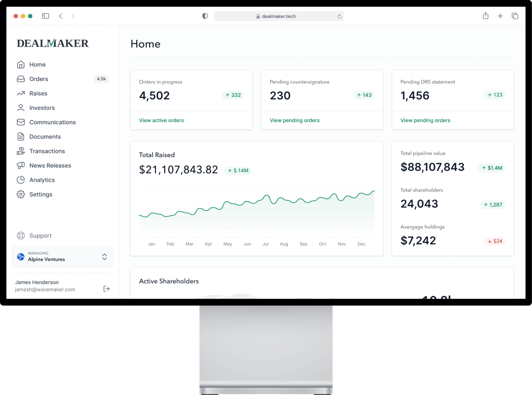The height and width of the screenshot is (395, 532).
Task: Click the jamesh@wavemaker.com email text
Action: (45, 290)
